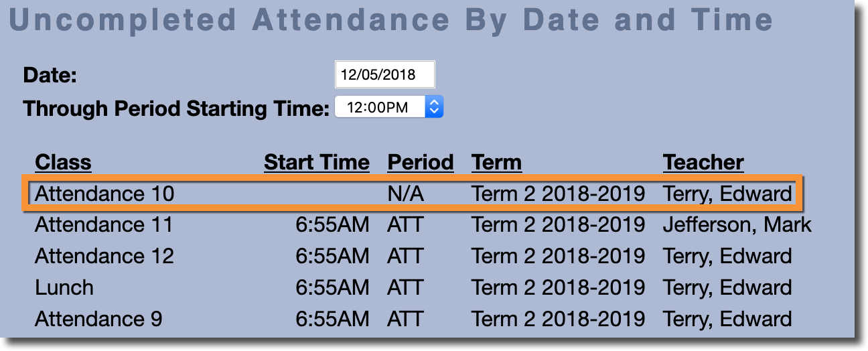Screen dimensions: 868x351
Task: Sort by the Teacher column header
Action: point(703,162)
